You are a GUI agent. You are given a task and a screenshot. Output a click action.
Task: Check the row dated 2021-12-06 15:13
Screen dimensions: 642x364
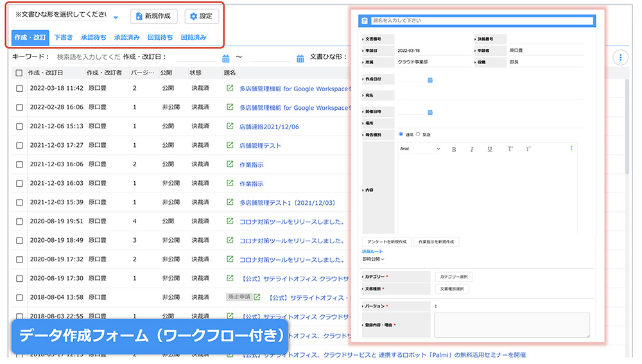click(x=19, y=126)
